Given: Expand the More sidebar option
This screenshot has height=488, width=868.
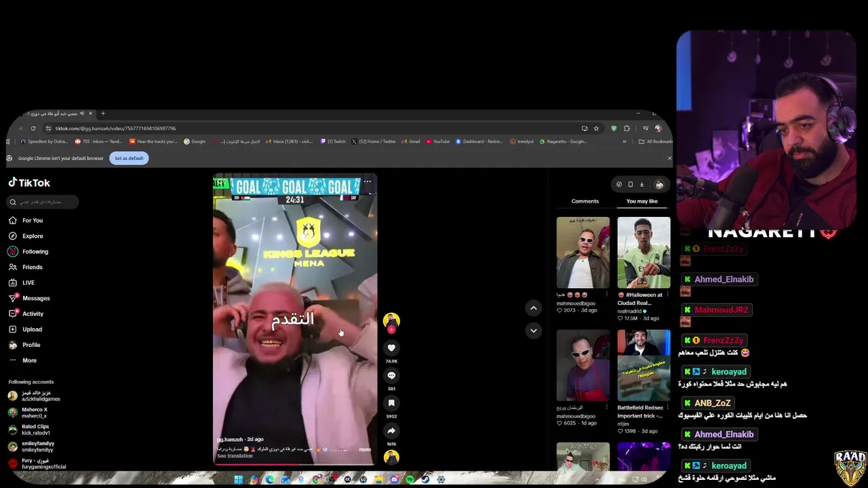Looking at the screenshot, I should (x=22, y=361).
